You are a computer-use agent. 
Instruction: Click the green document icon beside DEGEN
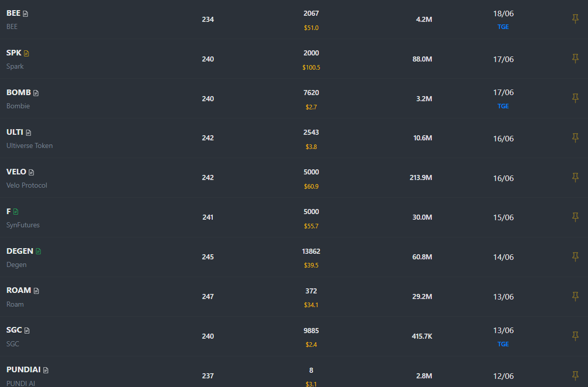pos(38,251)
